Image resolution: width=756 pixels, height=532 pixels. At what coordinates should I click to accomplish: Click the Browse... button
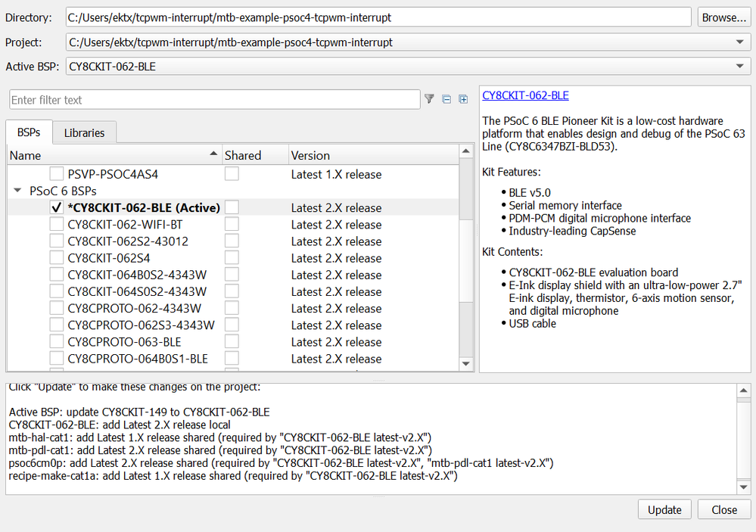click(x=723, y=17)
